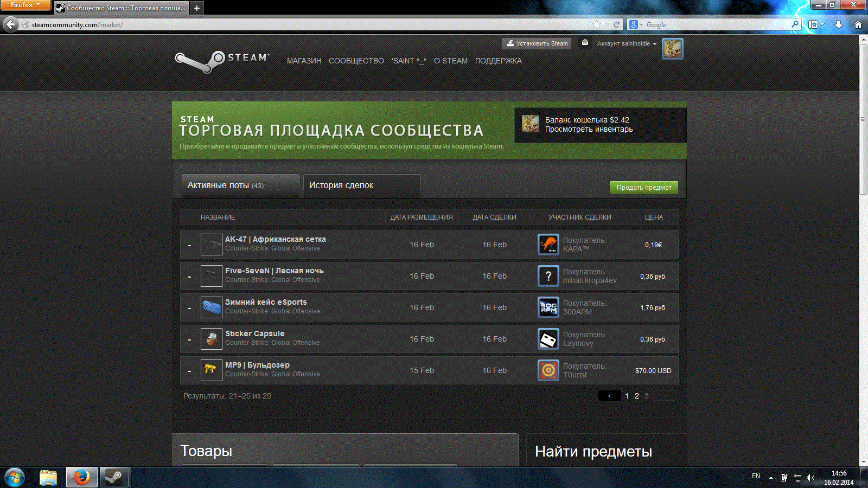Select the $70.00 USD price text

[653, 371]
